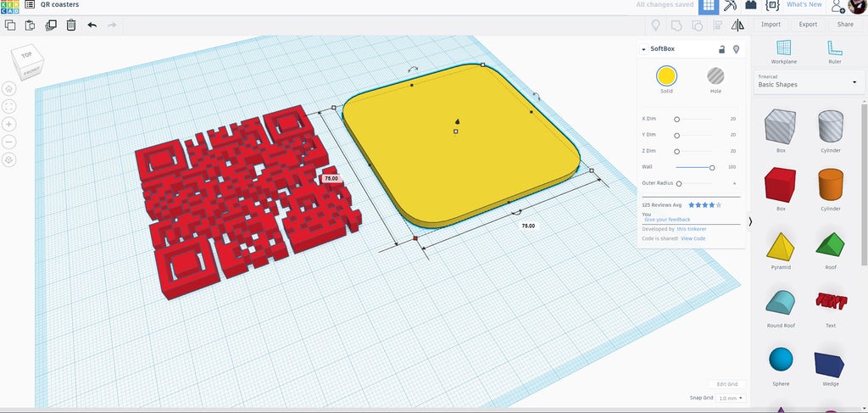Open What's New link
Image resolution: width=868 pixels, height=413 pixels.
(x=804, y=4)
